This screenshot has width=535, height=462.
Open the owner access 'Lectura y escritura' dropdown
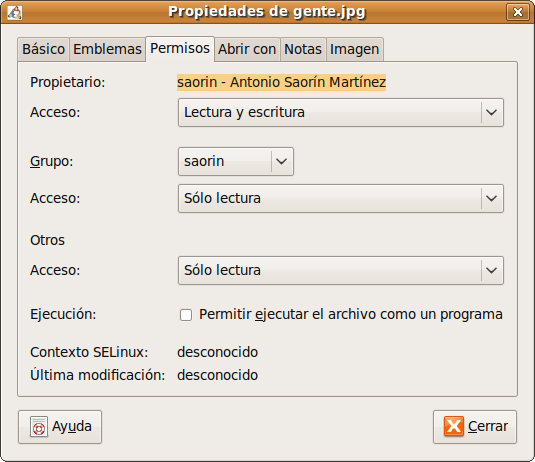click(341, 113)
